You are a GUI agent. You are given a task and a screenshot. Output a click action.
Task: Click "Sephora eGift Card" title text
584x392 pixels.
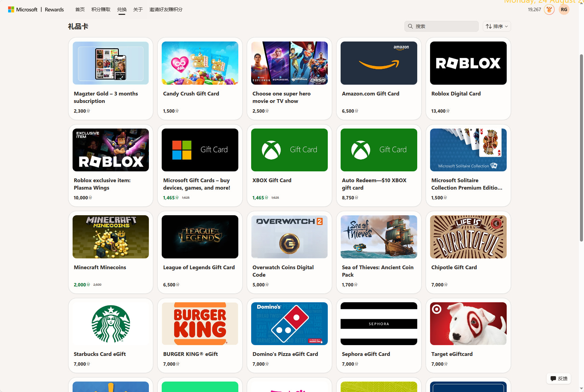tap(366, 354)
